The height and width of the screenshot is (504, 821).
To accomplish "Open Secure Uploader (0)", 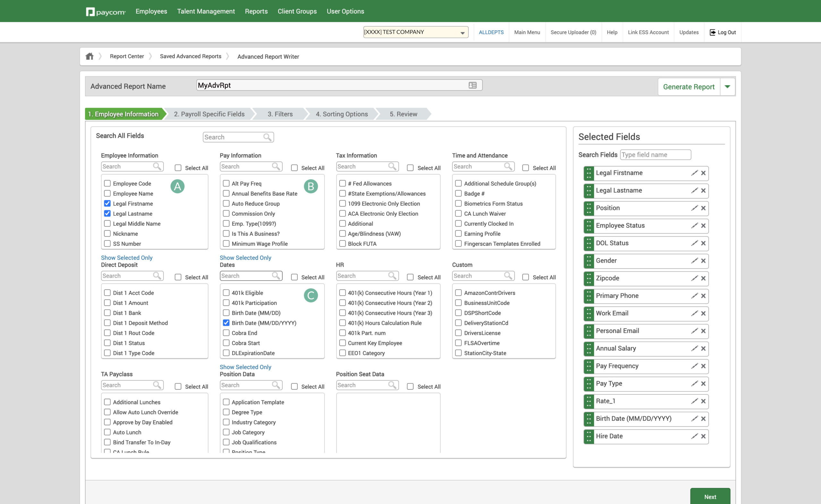I will point(573,32).
